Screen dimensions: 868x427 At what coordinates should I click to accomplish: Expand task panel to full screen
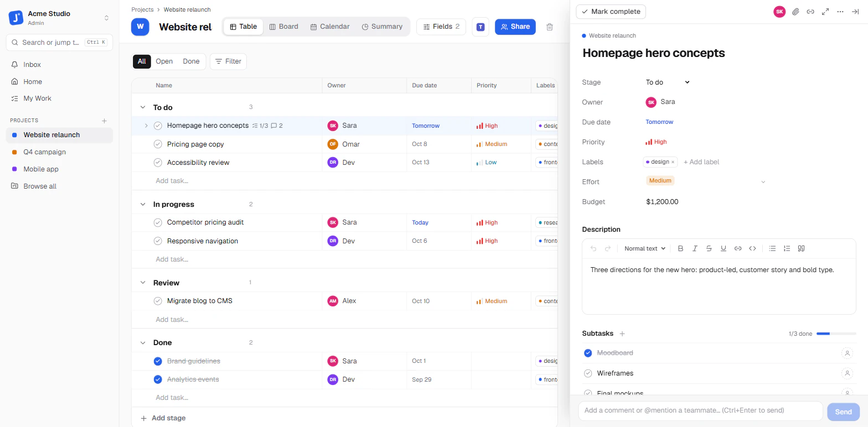pos(825,12)
